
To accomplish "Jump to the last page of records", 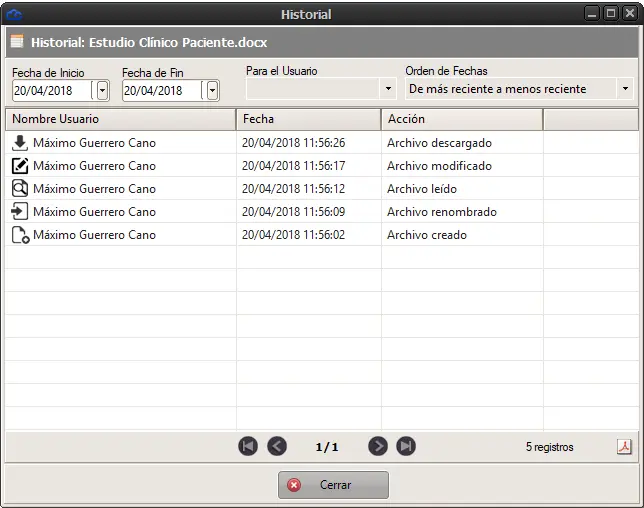I will click(406, 446).
